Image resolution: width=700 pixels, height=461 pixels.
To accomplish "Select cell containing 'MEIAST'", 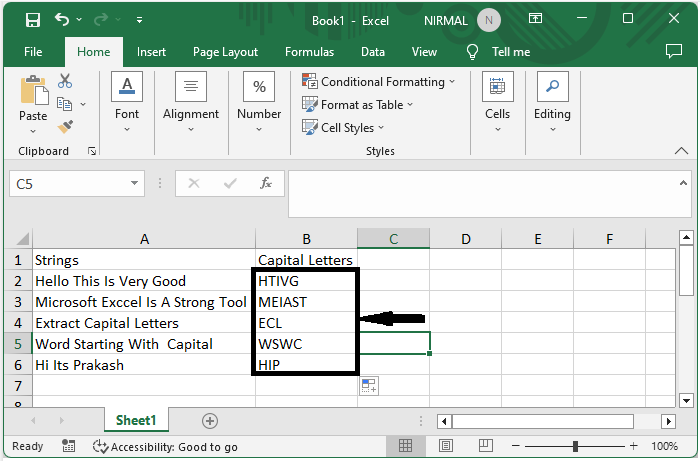I will click(x=306, y=302).
